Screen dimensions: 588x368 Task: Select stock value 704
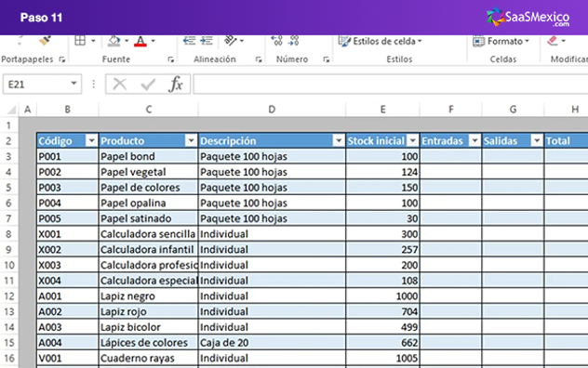pos(383,312)
